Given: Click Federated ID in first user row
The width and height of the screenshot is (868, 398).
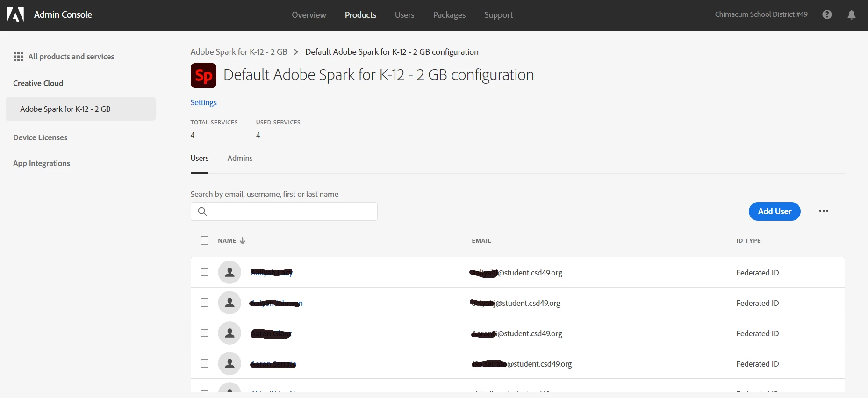Looking at the screenshot, I should pyautogui.click(x=757, y=273).
